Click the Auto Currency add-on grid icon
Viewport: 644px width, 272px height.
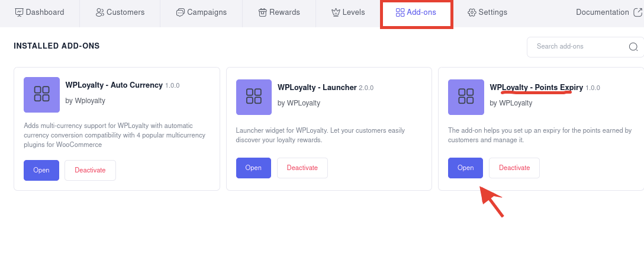click(41, 95)
